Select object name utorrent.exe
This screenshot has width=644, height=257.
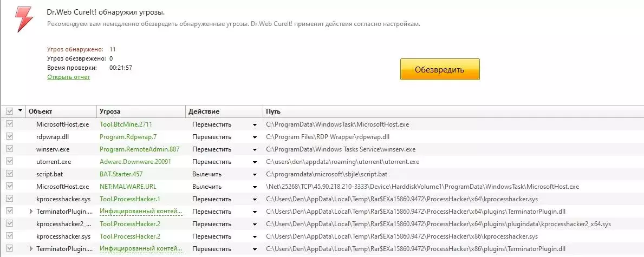tap(54, 161)
